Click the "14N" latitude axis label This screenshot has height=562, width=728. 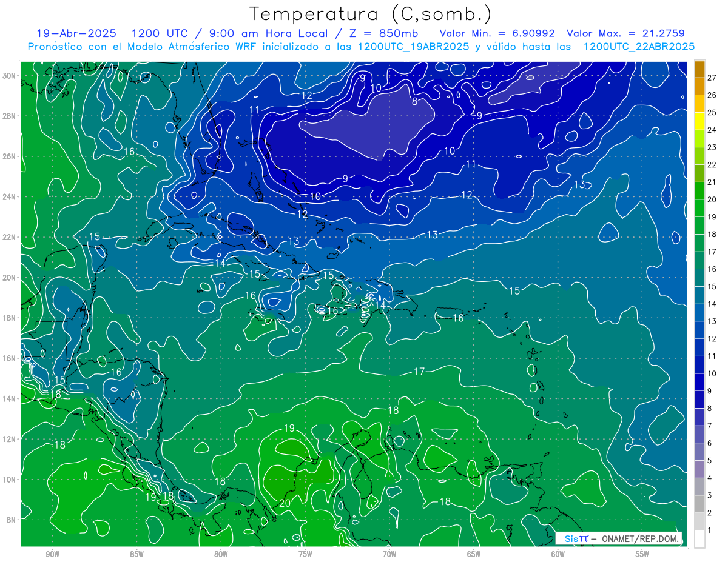9,398
